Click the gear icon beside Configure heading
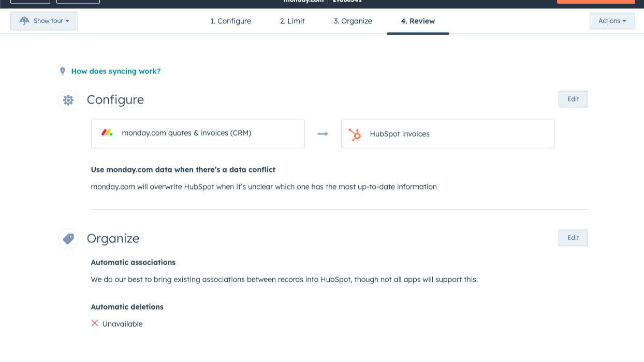This screenshot has width=644, height=362. click(x=68, y=100)
